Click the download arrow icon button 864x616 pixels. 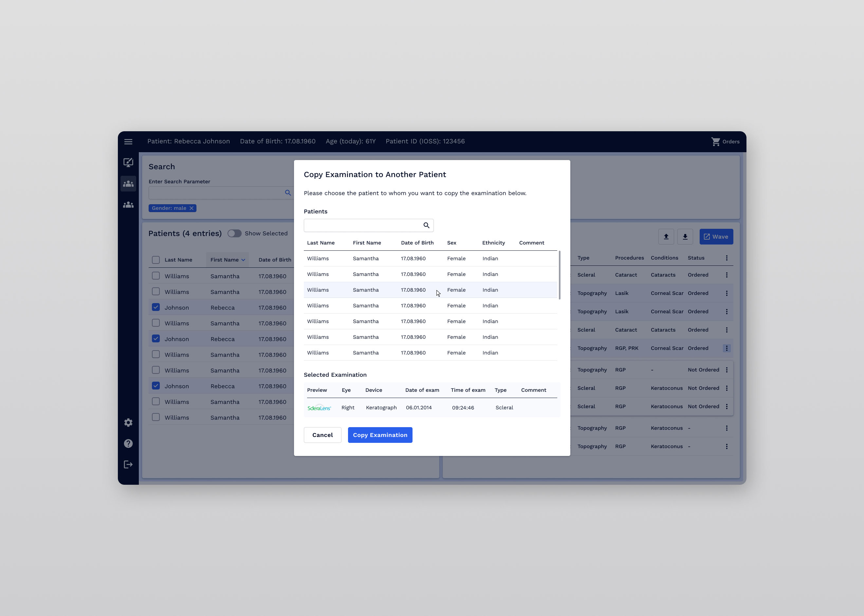[685, 237]
